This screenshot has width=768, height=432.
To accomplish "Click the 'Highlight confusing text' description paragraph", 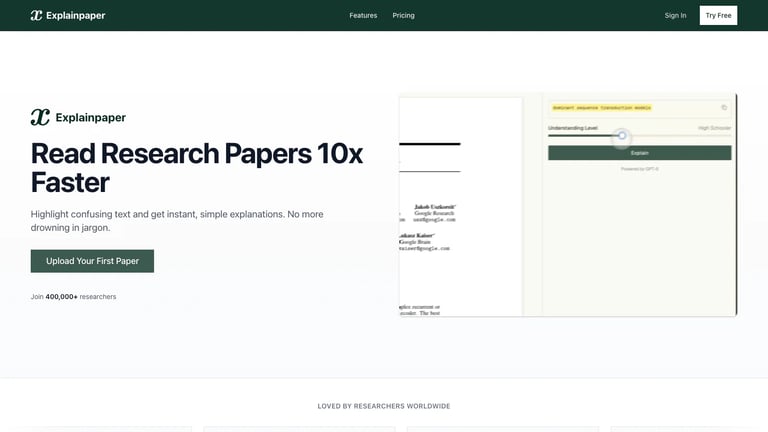I will pos(177,221).
